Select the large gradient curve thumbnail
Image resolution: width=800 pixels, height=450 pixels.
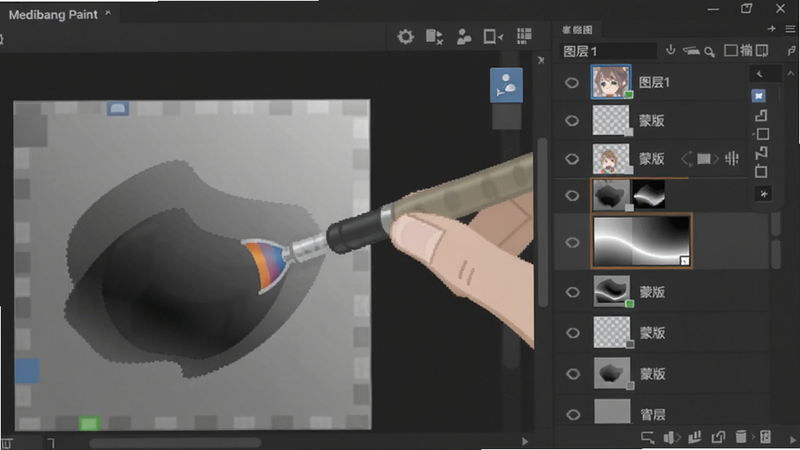(x=641, y=241)
